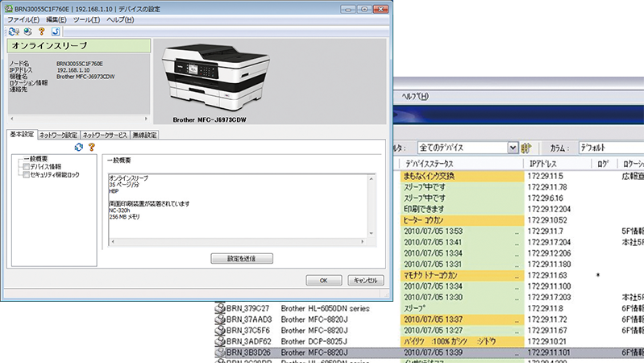The height and width of the screenshot is (363, 644).
Task: Select the 一般概要 tree node
Action: coord(35,159)
